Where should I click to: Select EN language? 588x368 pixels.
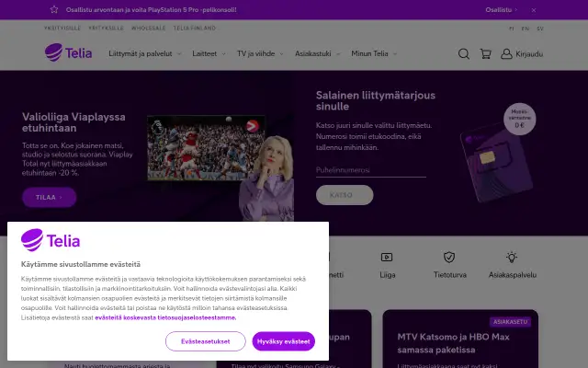526,29
